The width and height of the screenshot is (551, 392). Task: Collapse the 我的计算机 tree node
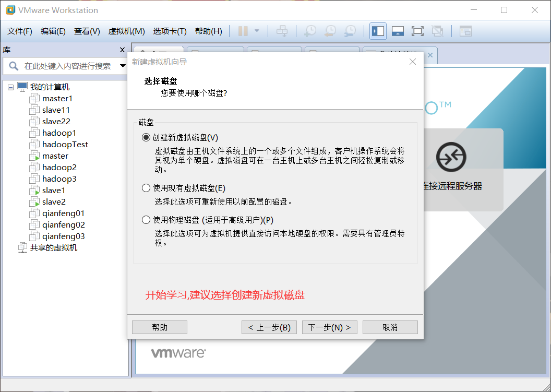(11, 87)
